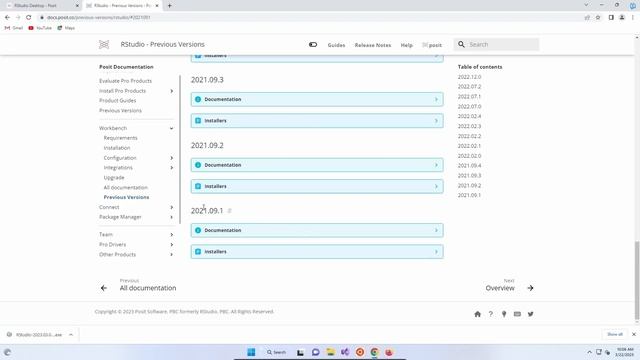Expand the Integrations submenu arrow
Image resolution: width=640 pixels, height=360 pixels.
tap(171, 168)
